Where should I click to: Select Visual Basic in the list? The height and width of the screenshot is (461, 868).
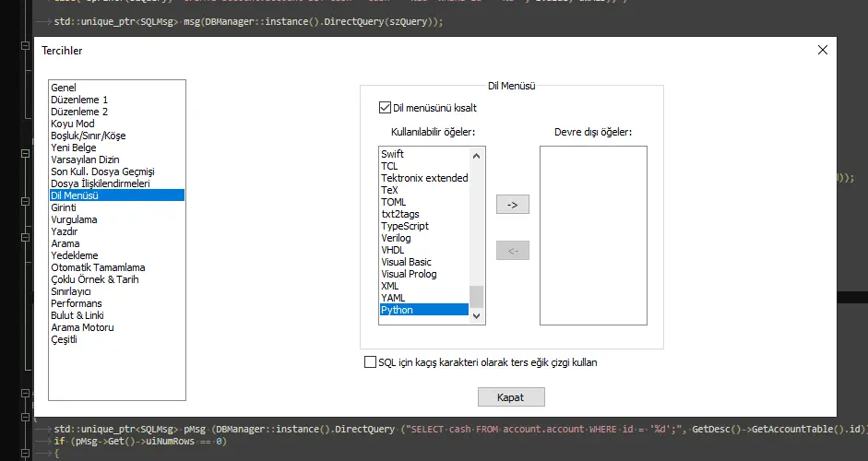406,262
